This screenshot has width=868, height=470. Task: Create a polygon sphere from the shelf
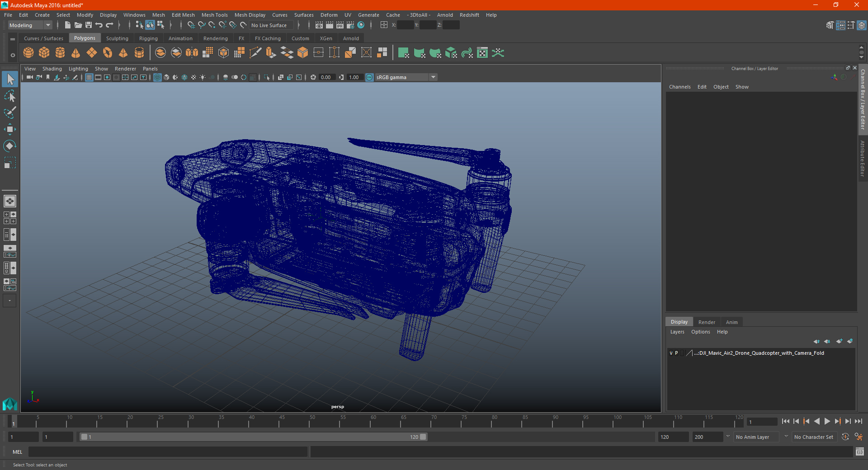[x=28, y=53]
